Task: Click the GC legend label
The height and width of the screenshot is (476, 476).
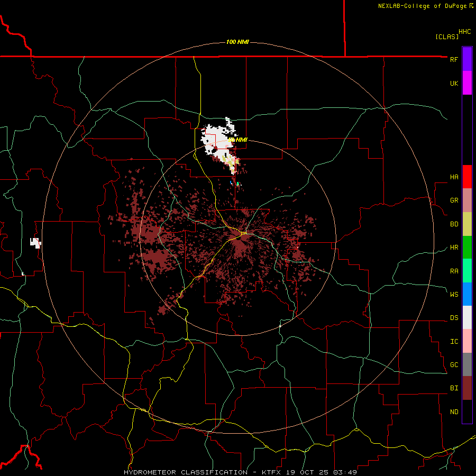Action: tap(454, 365)
